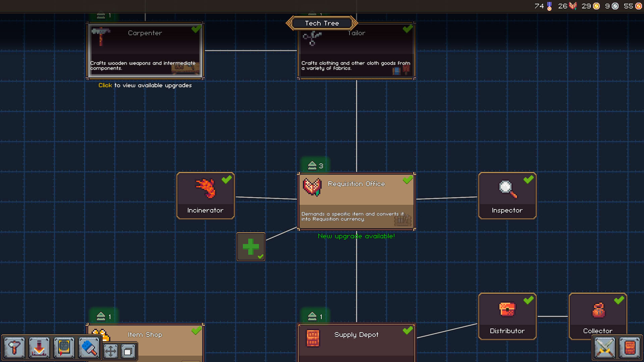
Task: Click the silver coin currency icon
Action: pos(615,6)
